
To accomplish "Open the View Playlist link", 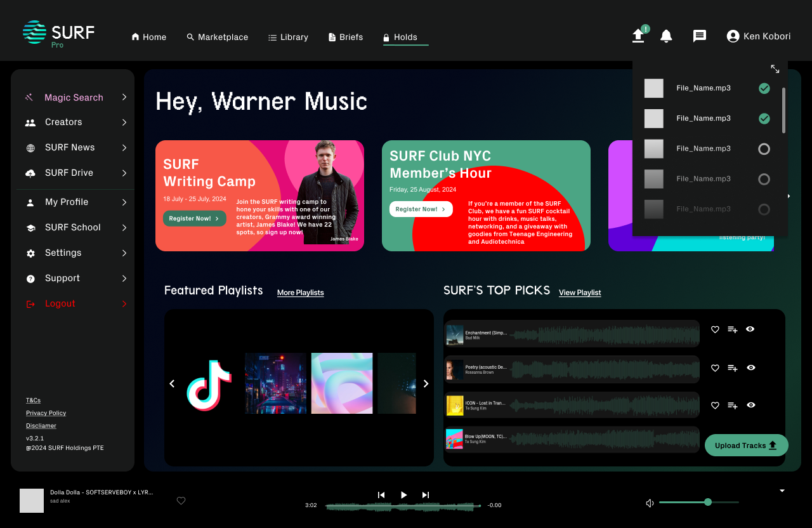I will click(x=580, y=293).
